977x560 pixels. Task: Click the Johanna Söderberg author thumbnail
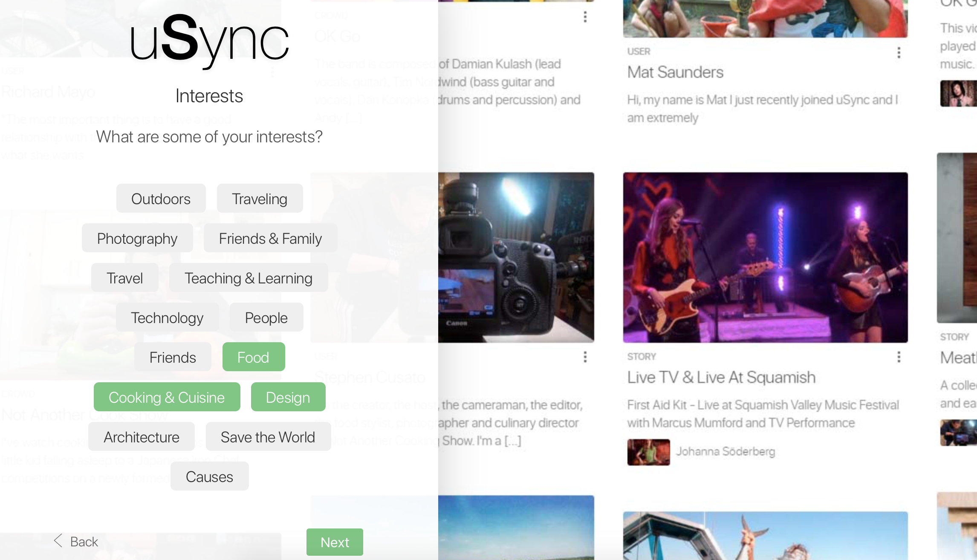tap(648, 452)
